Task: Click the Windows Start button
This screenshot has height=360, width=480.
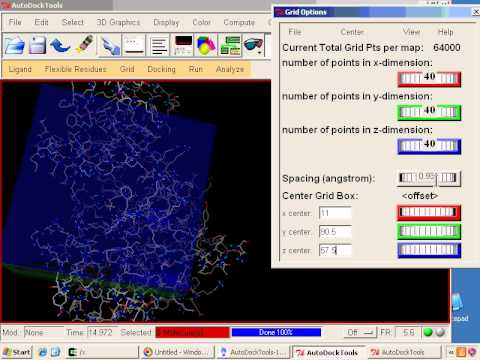Action: pos(17,352)
